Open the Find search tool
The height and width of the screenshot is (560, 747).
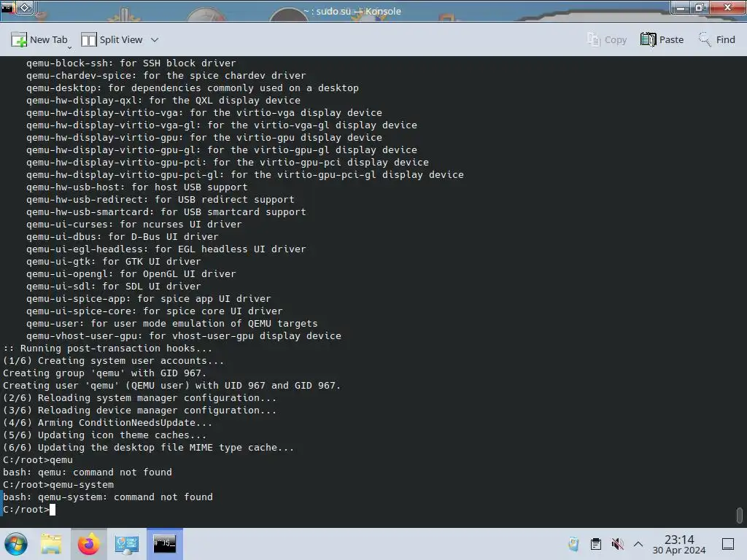pyautogui.click(x=716, y=40)
